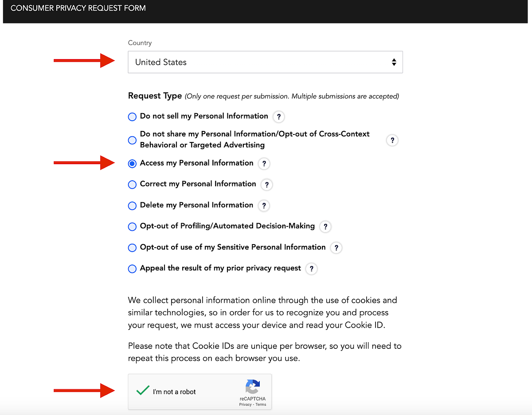This screenshot has height=415, width=532.
Task: Select Opt-out of use of Sensitive Information
Action: 132,248
